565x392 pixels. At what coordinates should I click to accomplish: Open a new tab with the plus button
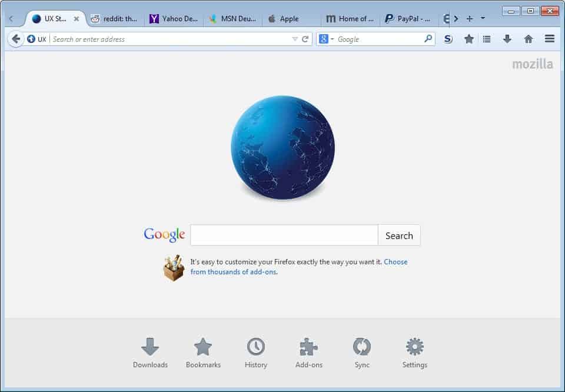(470, 18)
